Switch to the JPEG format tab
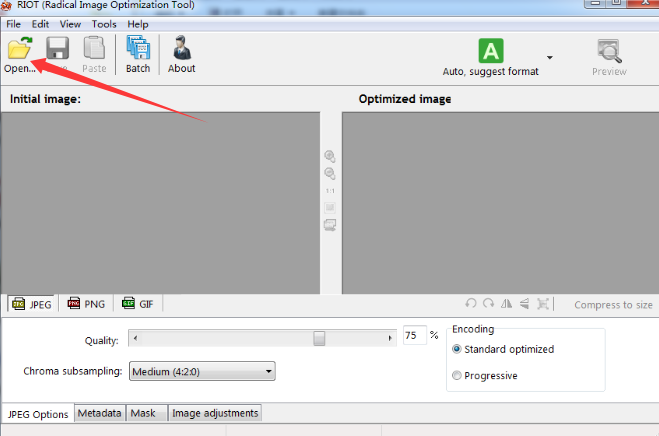Image resolution: width=659 pixels, height=436 pixels. click(x=31, y=304)
